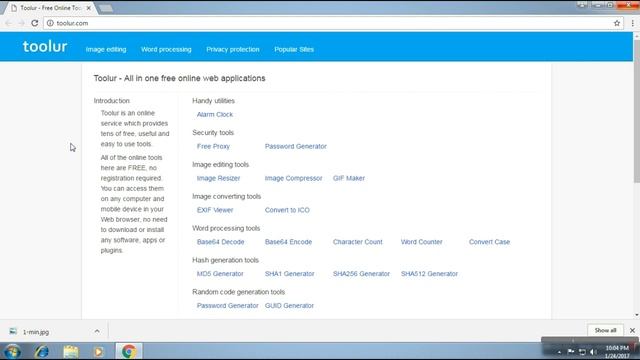Open Password Generator under Security tools
640x360 pixels.
tap(296, 147)
